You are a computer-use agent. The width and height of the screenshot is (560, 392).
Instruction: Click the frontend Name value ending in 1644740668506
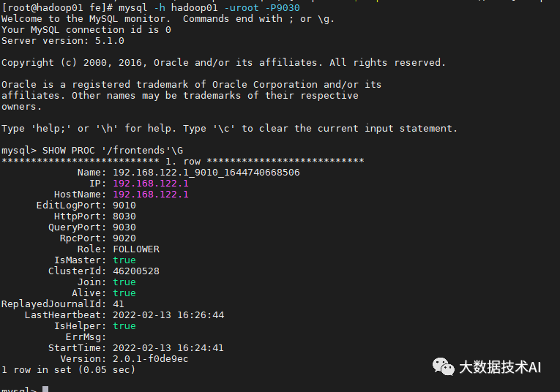click(x=206, y=173)
